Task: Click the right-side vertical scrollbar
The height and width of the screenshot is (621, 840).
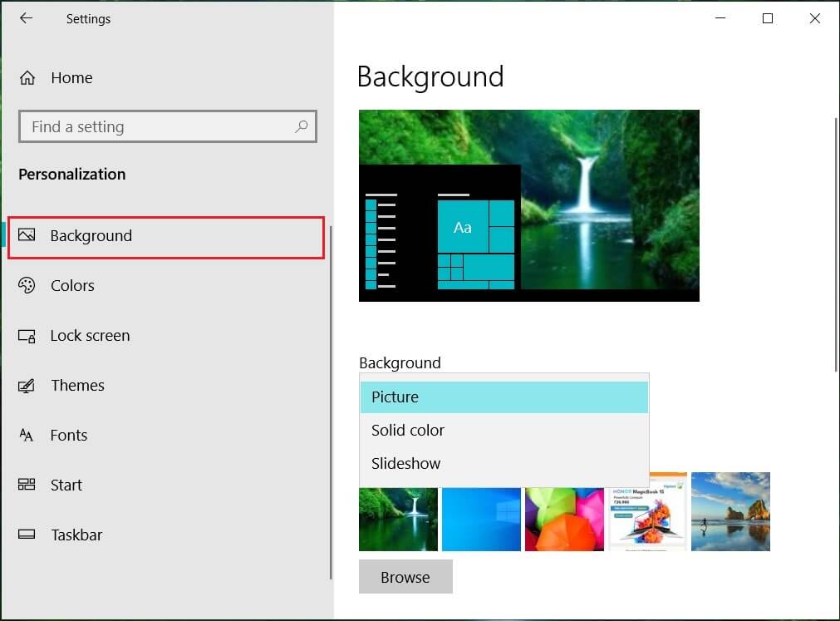Action: click(x=836, y=244)
